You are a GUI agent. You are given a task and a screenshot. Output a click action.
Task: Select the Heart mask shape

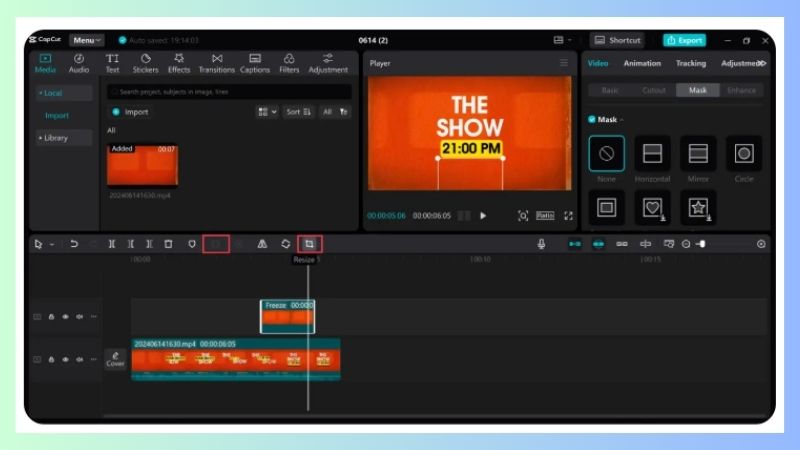(653, 208)
